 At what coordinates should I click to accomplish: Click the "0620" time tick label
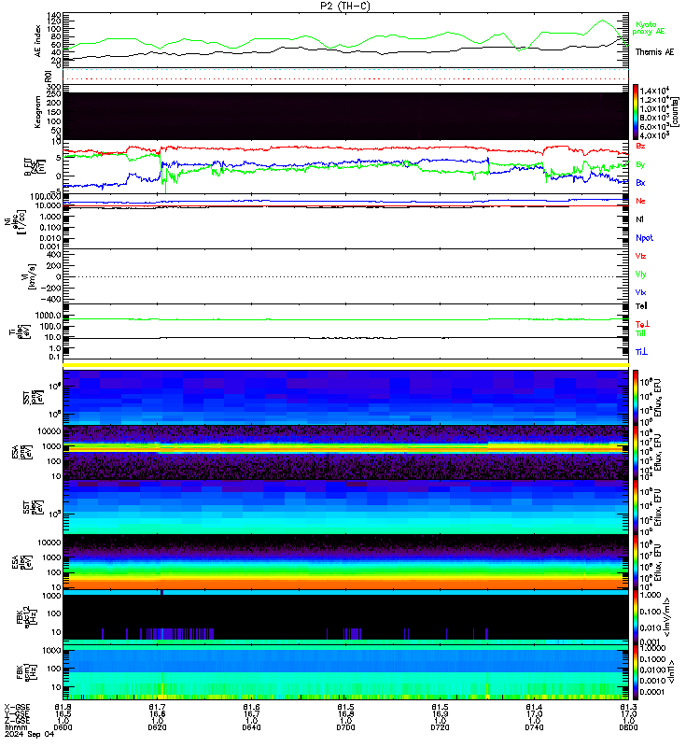(157, 727)
